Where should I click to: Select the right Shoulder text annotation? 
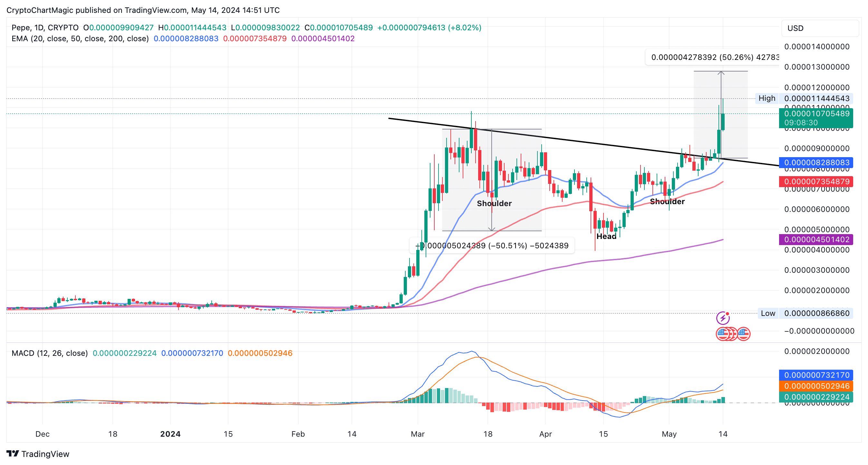click(667, 201)
